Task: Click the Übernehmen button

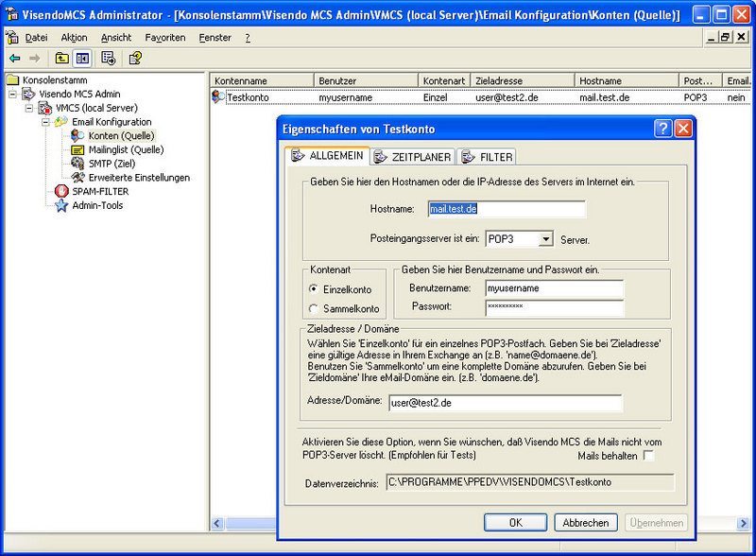Action: (x=656, y=522)
